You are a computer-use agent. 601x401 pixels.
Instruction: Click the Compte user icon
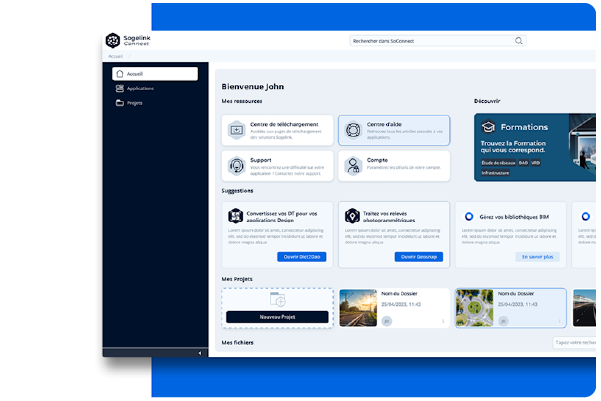point(352,166)
